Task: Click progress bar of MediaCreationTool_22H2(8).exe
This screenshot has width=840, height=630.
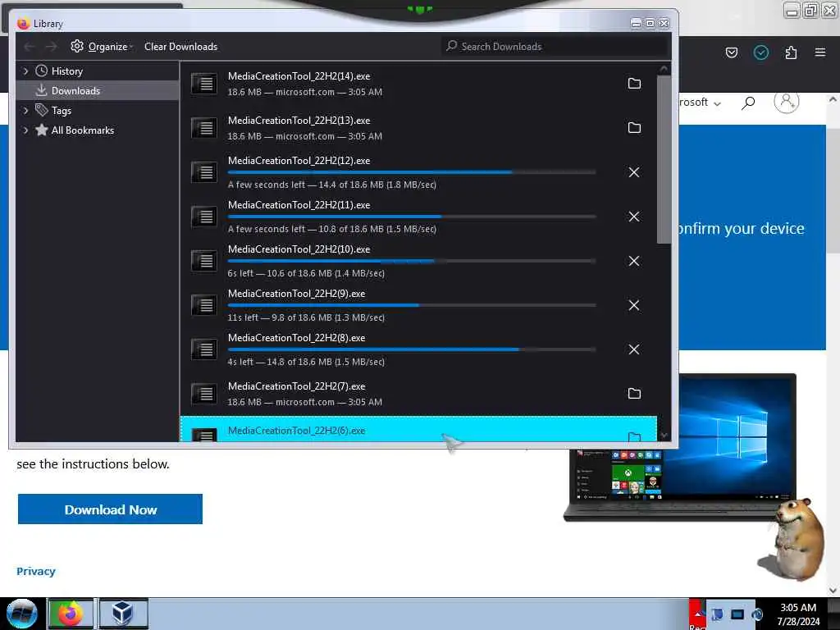Action: tap(412, 349)
